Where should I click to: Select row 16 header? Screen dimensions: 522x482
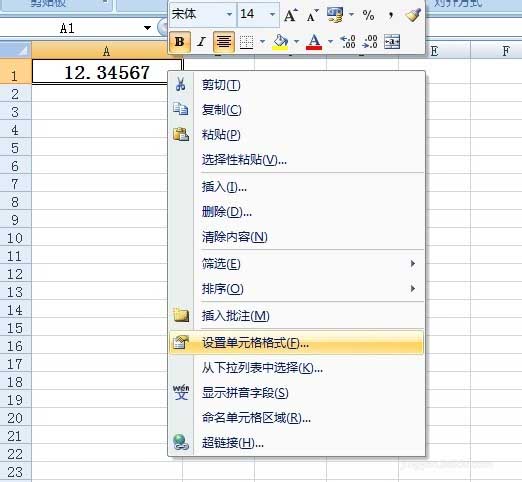coord(15,346)
